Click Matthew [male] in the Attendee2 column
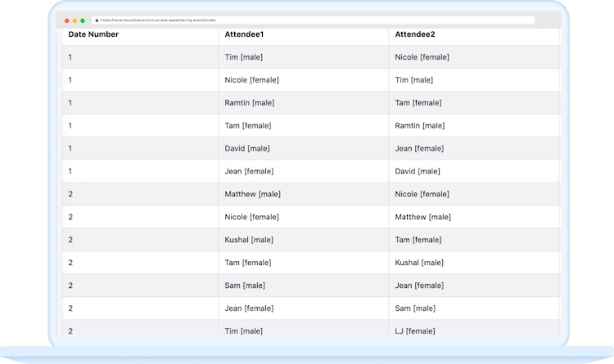The image size is (614, 364). 422,217
